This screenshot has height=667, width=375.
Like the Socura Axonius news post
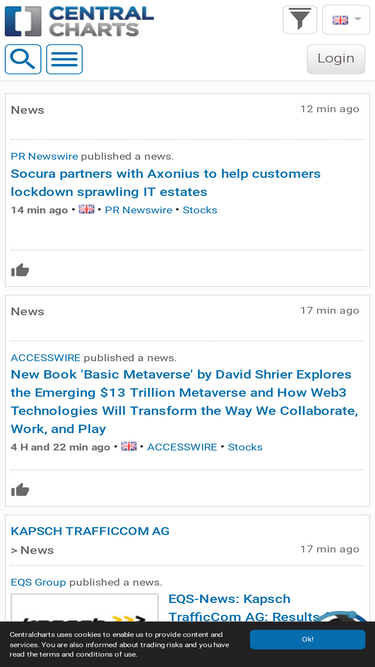coord(20,270)
